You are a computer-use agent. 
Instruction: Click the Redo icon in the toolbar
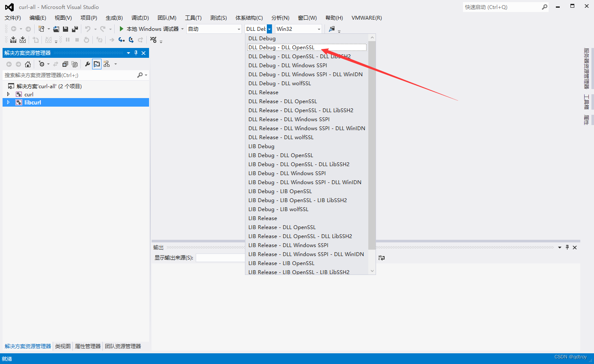point(103,29)
